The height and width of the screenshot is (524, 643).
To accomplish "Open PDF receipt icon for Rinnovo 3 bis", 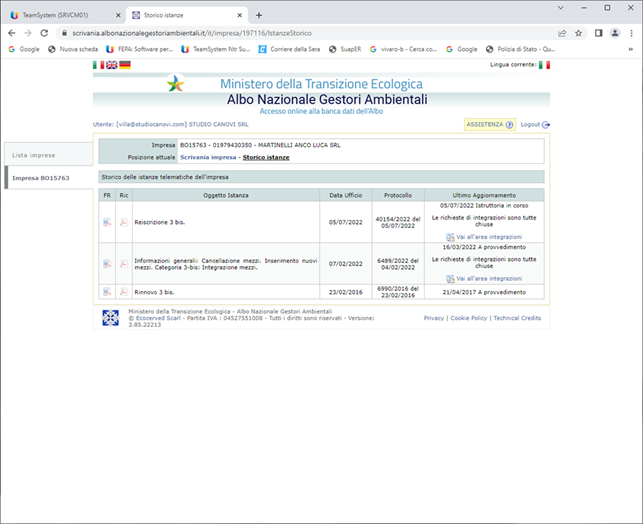I will click(124, 292).
